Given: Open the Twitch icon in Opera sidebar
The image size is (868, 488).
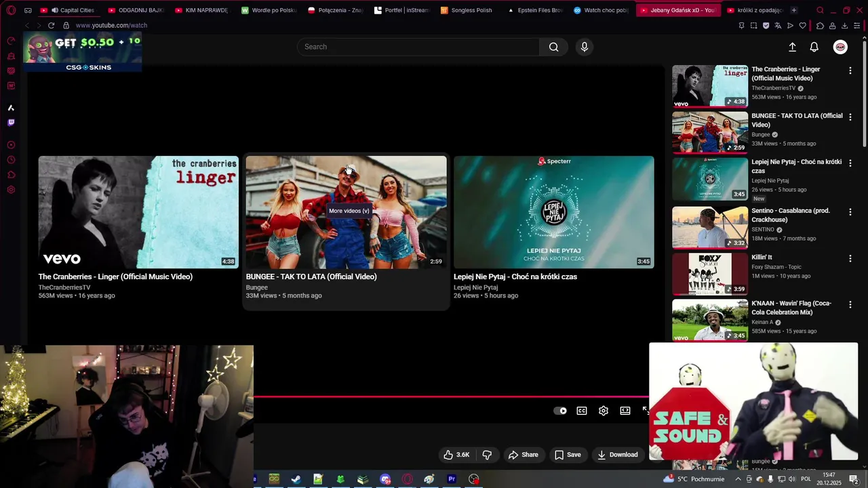Looking at the screenshot, I should (11, 123).
